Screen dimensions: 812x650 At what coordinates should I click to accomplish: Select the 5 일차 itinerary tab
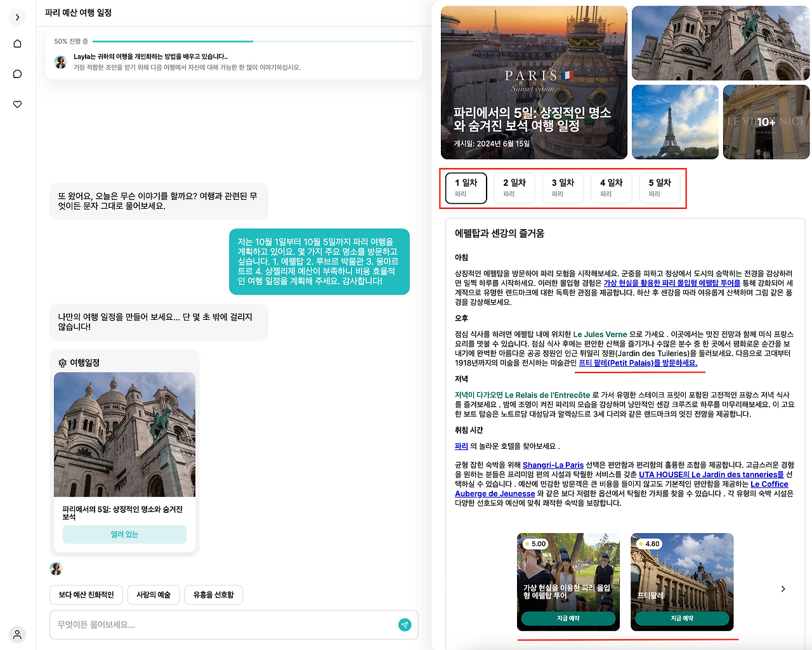pyautogui.click(x=660, y=188)
